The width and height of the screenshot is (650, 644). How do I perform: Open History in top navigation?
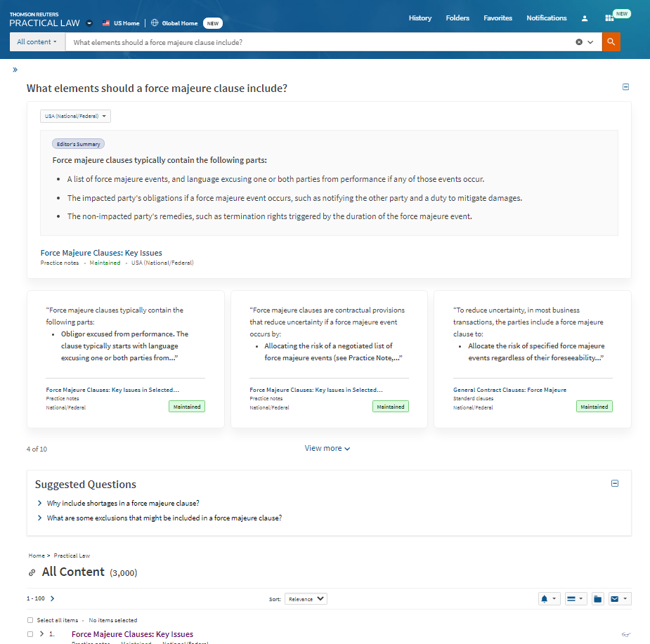click(420, 18)
